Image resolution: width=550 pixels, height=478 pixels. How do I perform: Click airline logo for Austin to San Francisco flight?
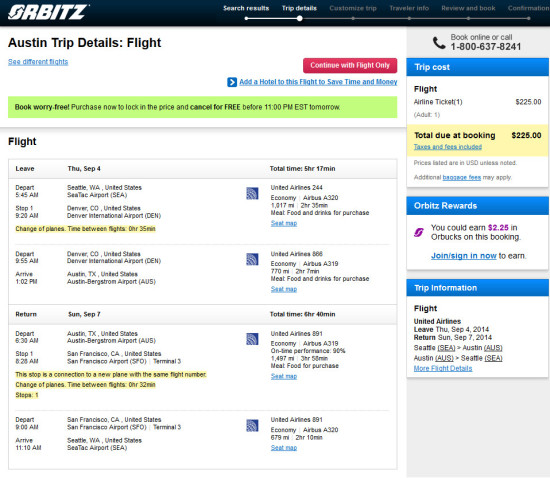pos(252,339)
